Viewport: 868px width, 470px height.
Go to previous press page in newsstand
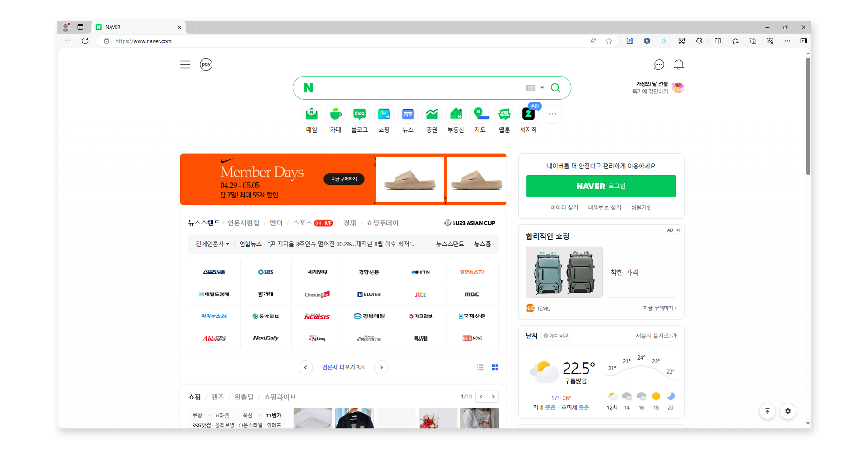305,367
